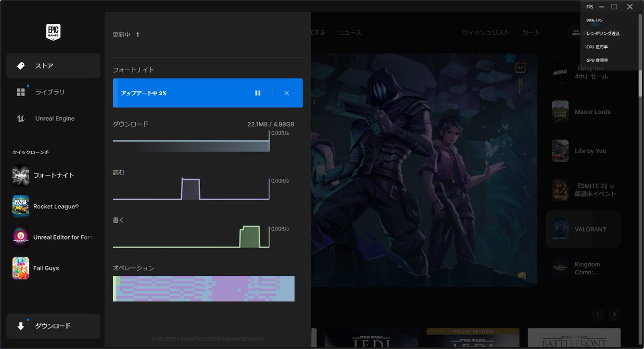This screenshot has height=349, width=644.
Task: Open the Star Wars Battlefront card
Action: (x=574, y=338)
